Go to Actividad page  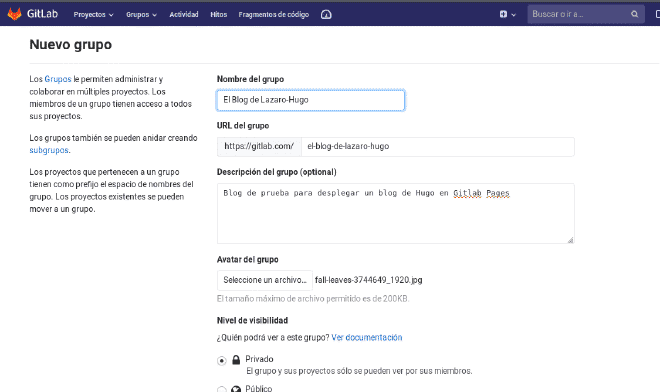click(x=184, y=14)
